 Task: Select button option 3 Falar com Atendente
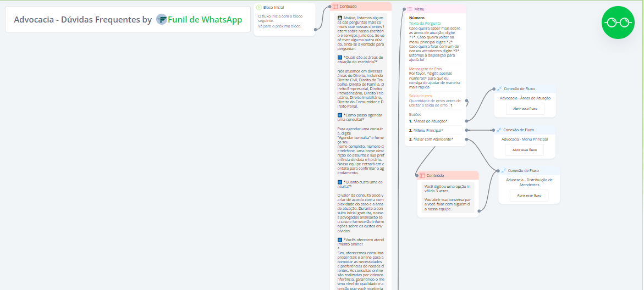(x=433, y=140)
